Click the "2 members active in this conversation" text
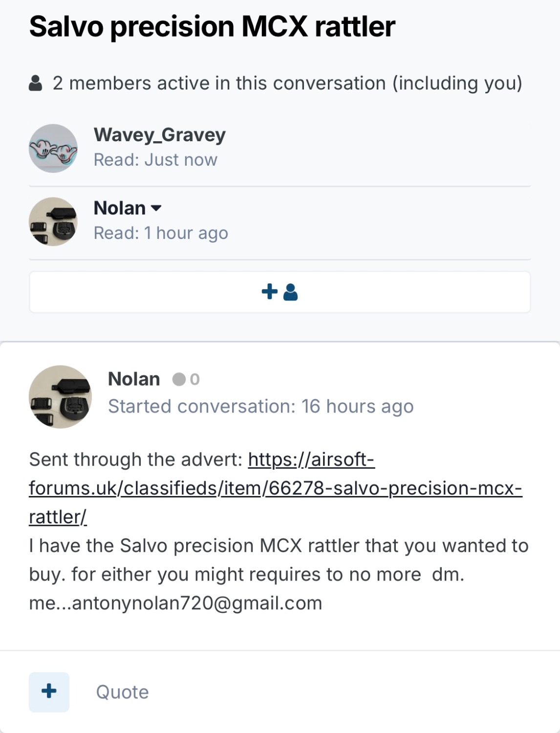 287,84
